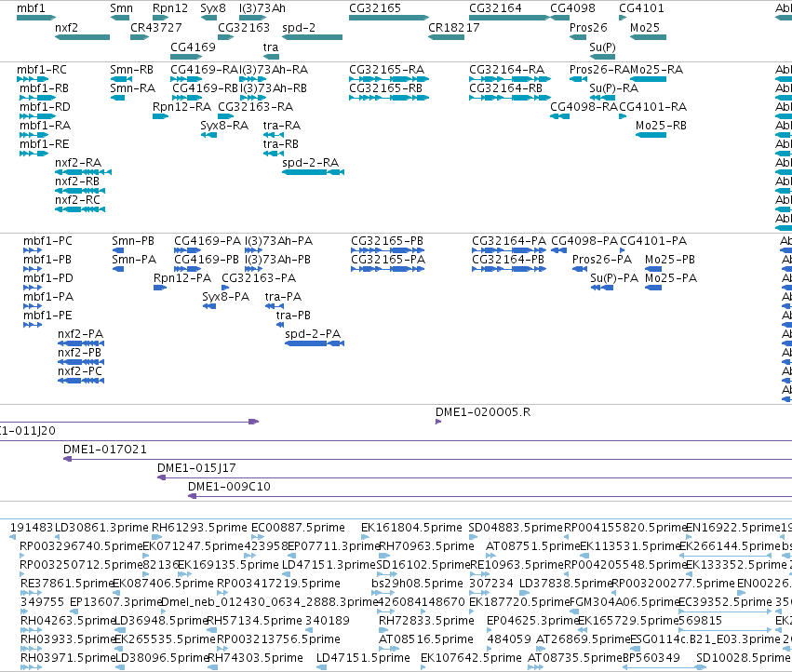Select the Su(P) gene label
The height and width of the screenshot is (672, 792).
pos(602,47)
